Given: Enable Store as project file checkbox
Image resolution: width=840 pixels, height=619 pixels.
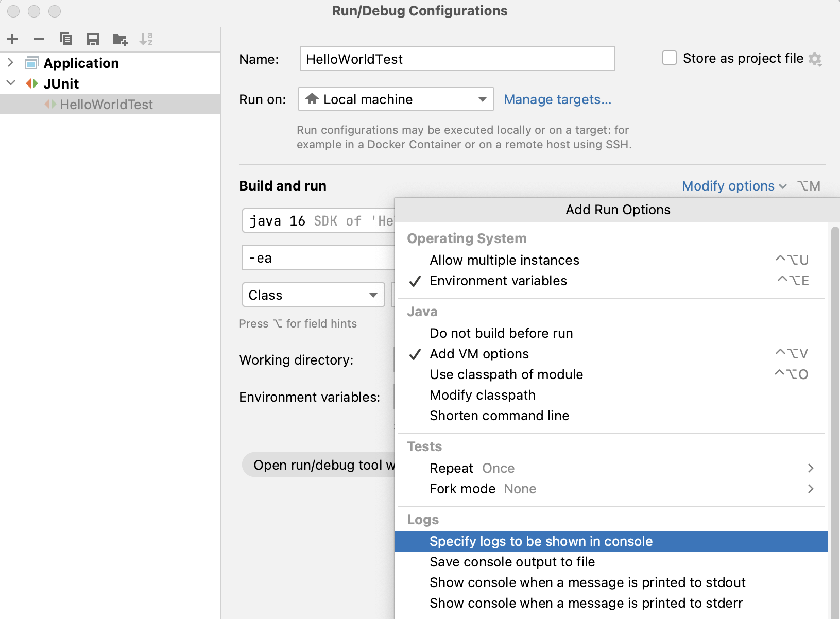Looking at the screenshot, I should [670, 58].
